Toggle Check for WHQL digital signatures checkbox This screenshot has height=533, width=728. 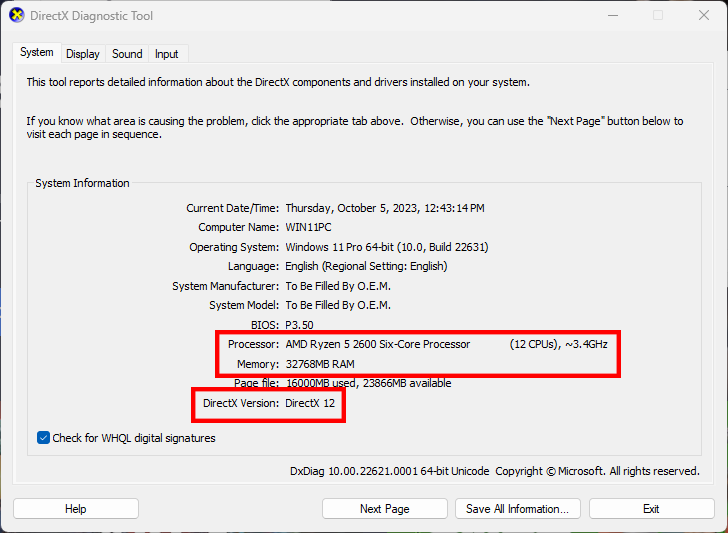click(x=43, y=438)
